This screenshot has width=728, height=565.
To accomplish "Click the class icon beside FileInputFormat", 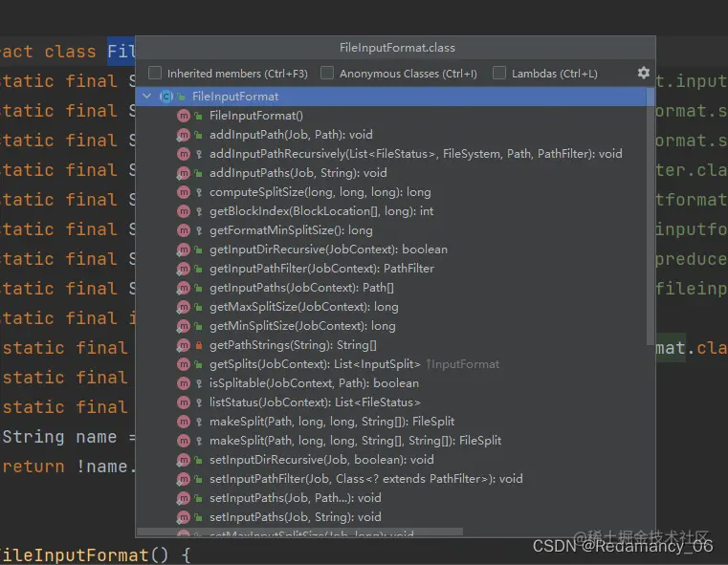I will (x=166, y=97).
